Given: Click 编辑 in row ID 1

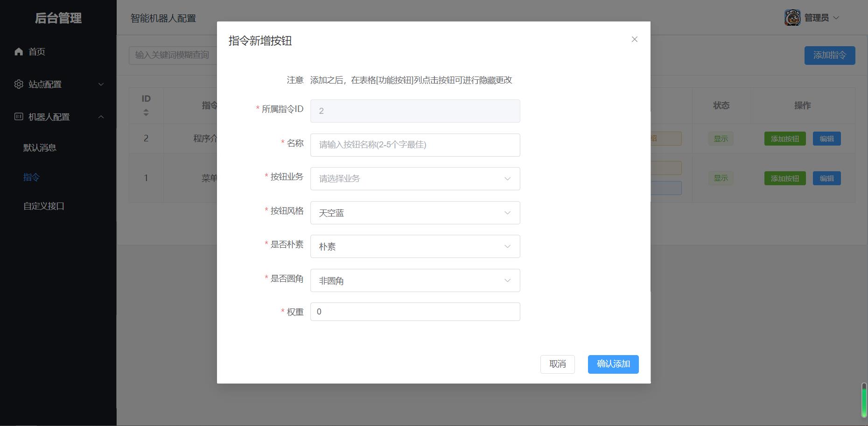Looking at the screenshot, I should (x=827, y=178).
